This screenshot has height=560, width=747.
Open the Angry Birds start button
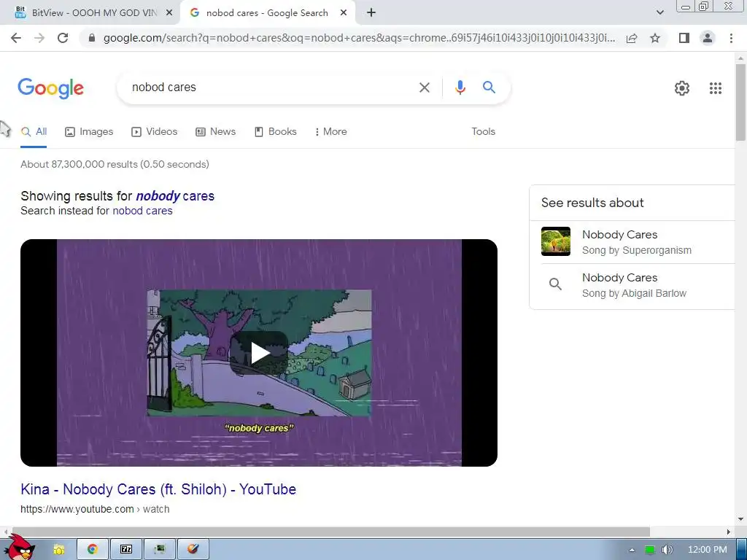click(x=20, y=548)
